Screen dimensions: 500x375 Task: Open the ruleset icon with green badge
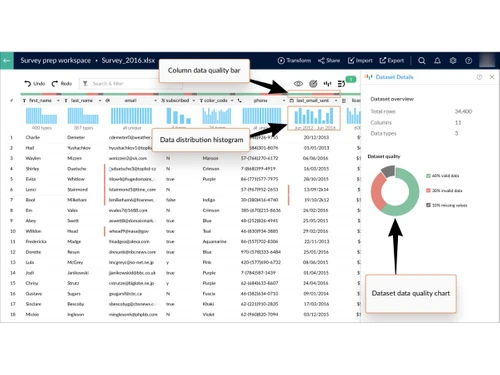[342, 83]
